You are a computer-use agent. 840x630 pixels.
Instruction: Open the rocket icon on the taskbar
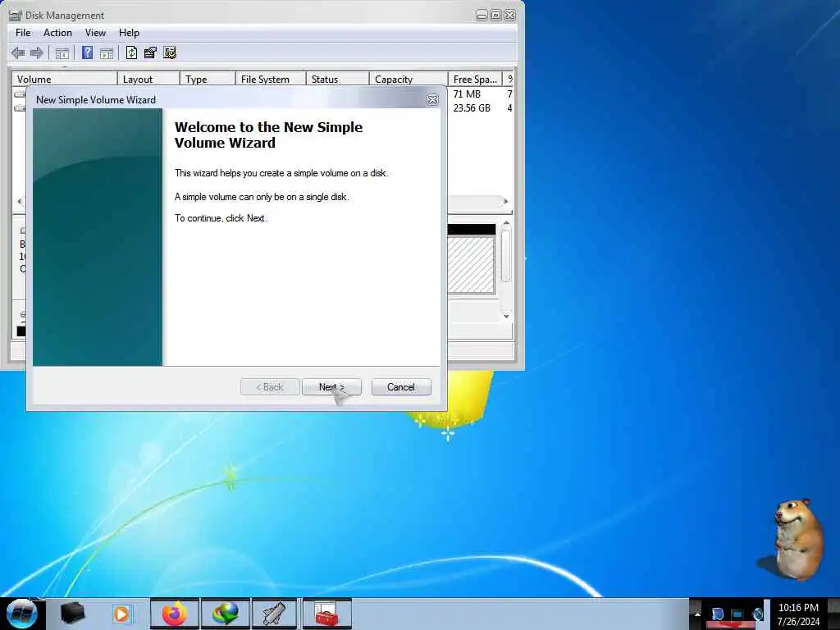[x=274, y=614]
